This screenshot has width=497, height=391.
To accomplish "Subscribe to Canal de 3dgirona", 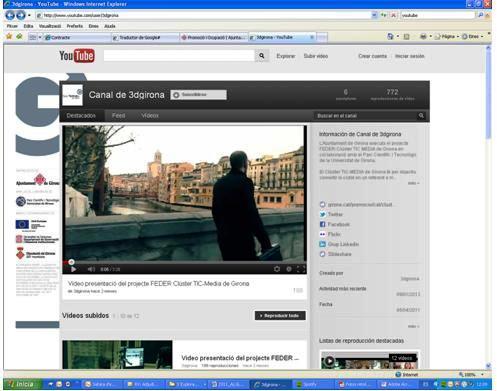I will point(198,95).
